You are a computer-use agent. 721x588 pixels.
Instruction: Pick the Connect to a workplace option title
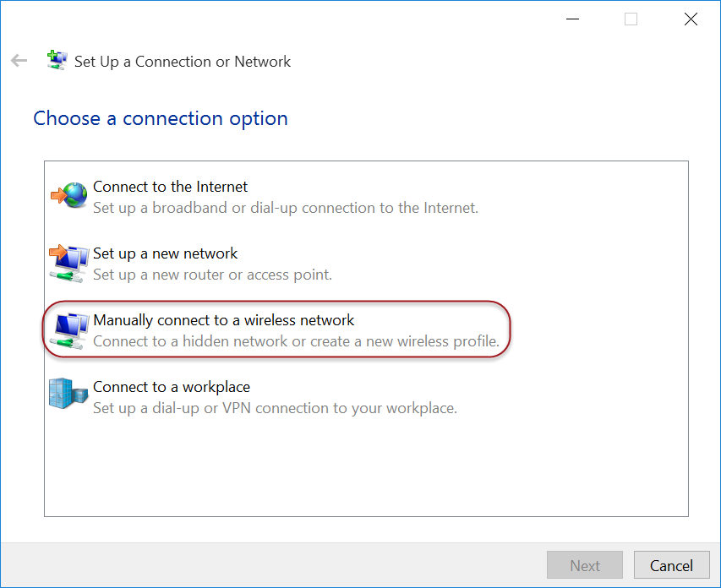[x=172, y=387]
